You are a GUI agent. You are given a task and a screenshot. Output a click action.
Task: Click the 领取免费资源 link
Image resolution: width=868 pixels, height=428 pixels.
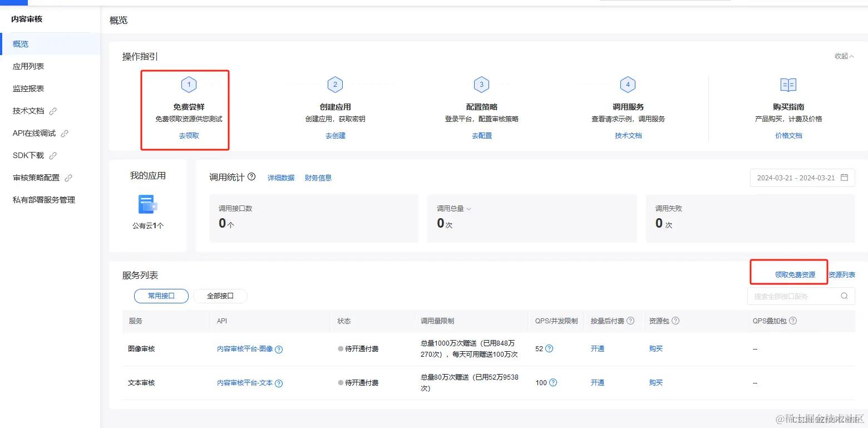795,275
